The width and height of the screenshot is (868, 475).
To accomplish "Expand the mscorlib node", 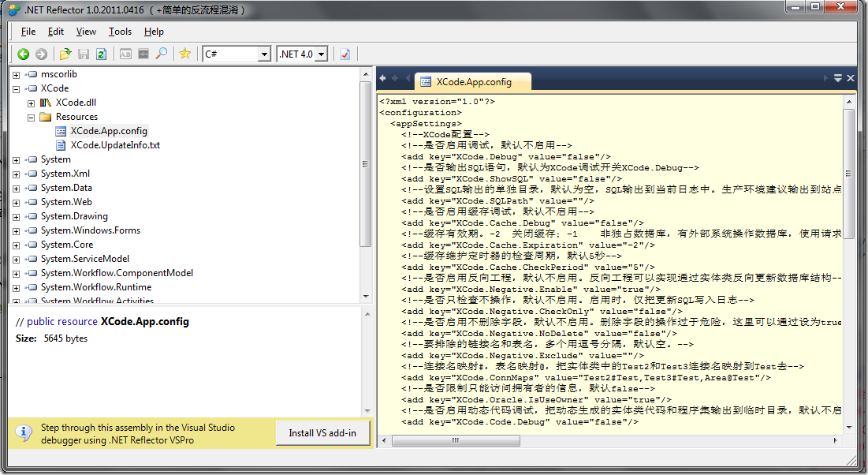I will [x=16, y=75].
